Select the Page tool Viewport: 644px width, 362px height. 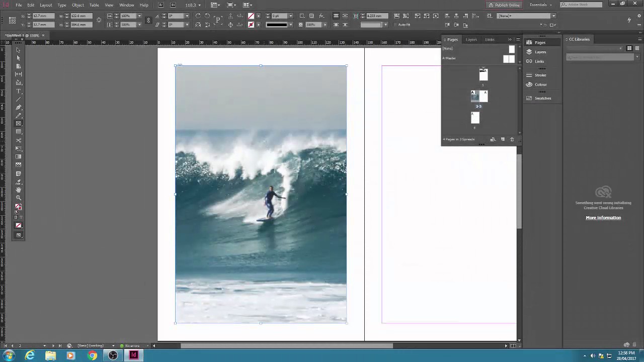[x=19, y=66]
